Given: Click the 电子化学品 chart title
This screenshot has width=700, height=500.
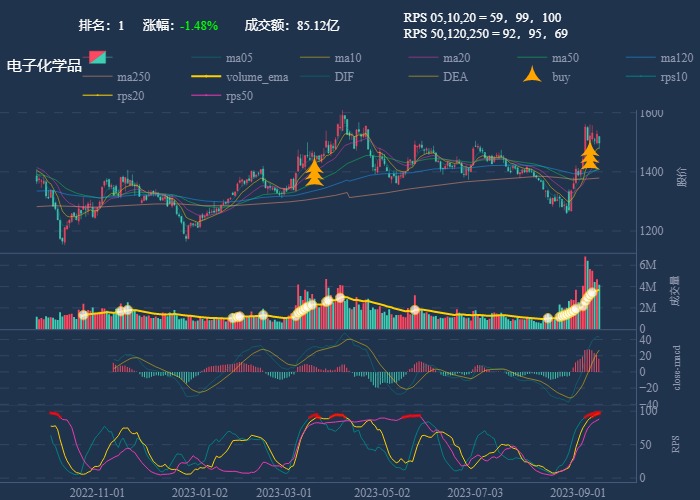Looking at the screenshot, I should pos(44,66).
